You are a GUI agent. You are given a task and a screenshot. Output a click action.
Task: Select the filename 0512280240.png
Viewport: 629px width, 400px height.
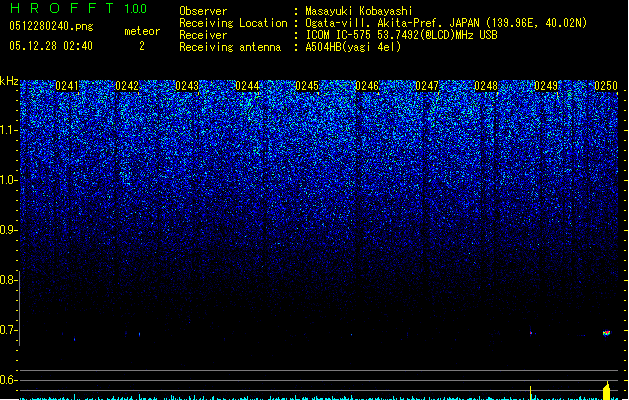pyautogui.click(x=51, y=26)
